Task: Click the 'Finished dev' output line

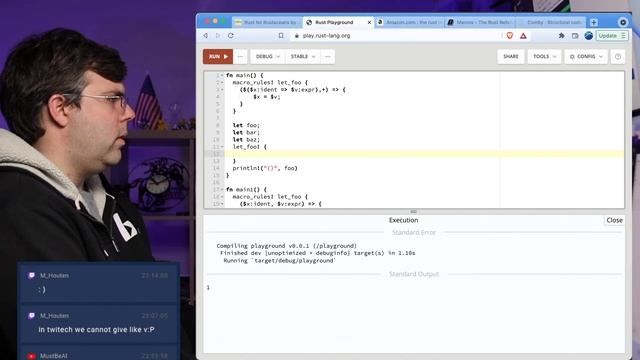Action: [x=317, y=253]
